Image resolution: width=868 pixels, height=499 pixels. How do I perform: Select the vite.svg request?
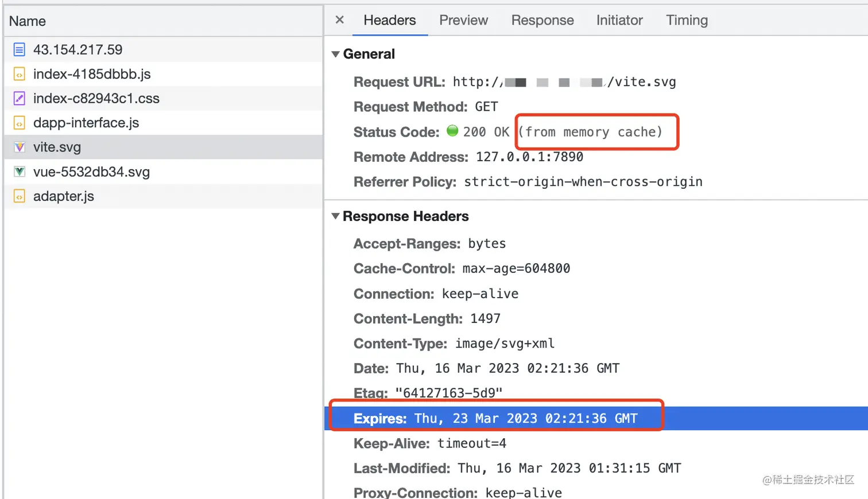coord(164,147)
